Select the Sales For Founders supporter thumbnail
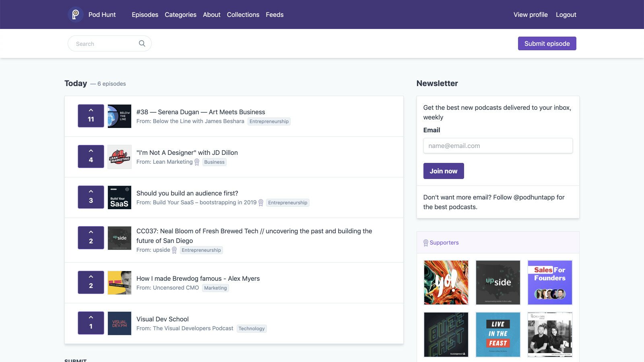The height and width of the screenshot is (362, 644). coord(550,282)
